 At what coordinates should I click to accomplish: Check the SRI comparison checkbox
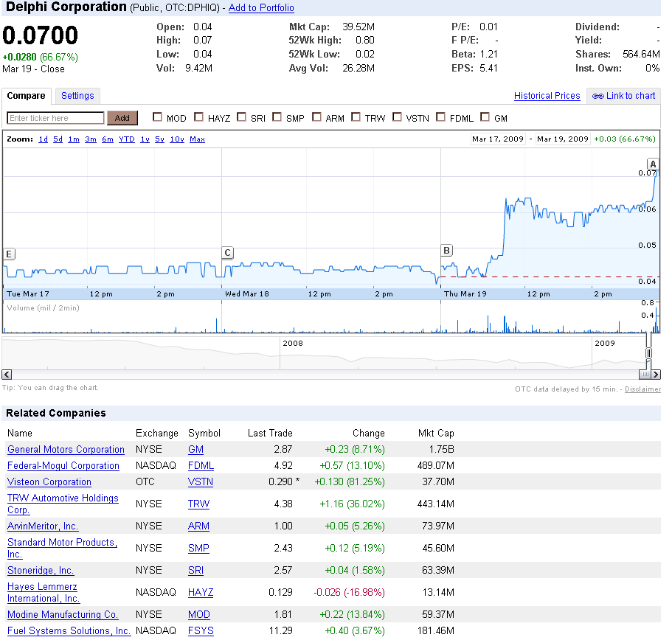242,117
